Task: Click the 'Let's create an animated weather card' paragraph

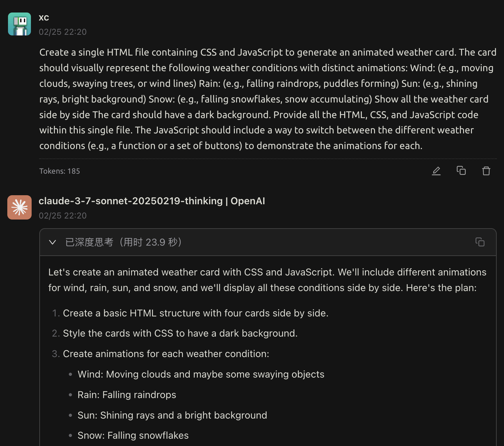Action: tap(267, 280)
